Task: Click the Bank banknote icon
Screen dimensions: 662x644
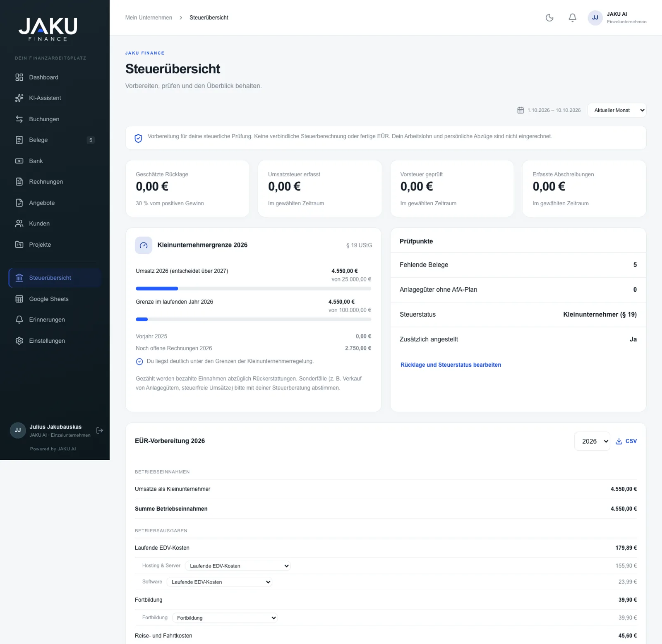Action: 19,161
